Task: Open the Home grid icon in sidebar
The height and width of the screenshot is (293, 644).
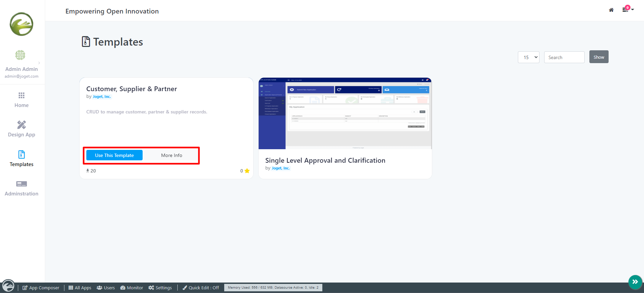Action: pyautogui.click(x=22, y=95)
